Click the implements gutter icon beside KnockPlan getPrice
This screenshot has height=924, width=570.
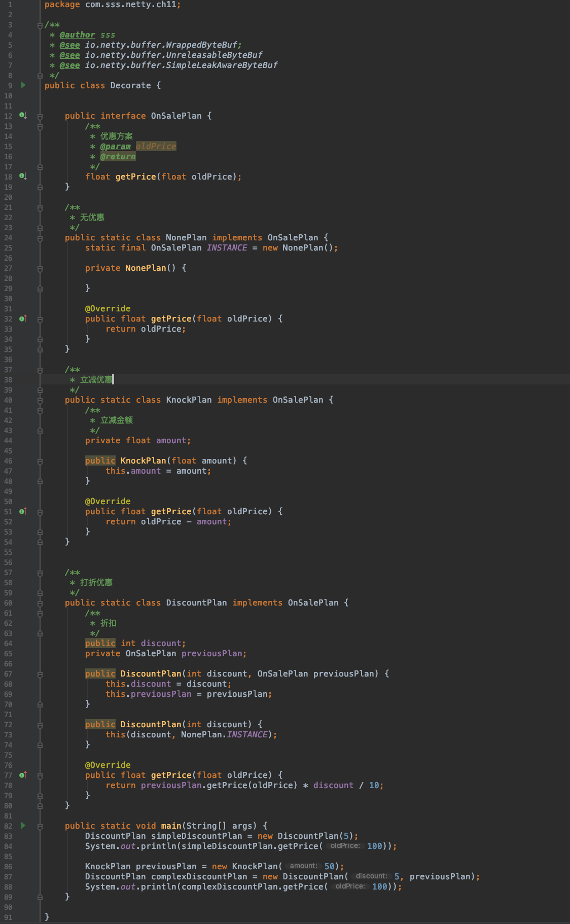[x=23, y=511]
